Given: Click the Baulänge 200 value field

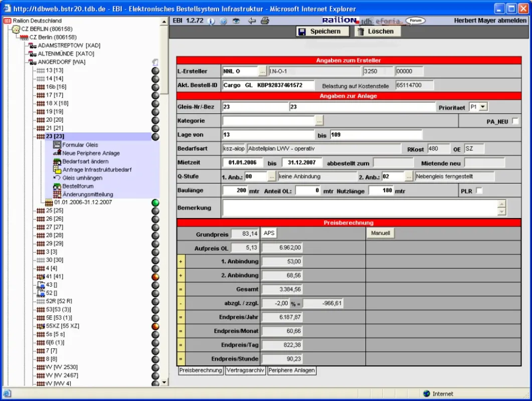Looking at the screenshot, I should (235, 190).
